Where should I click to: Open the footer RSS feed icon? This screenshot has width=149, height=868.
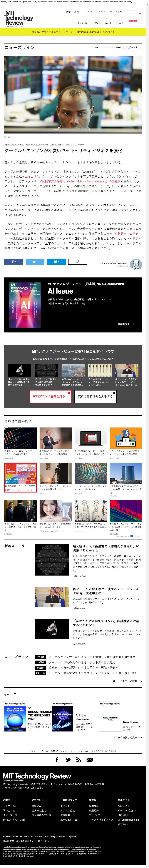(x=79, y=760)
